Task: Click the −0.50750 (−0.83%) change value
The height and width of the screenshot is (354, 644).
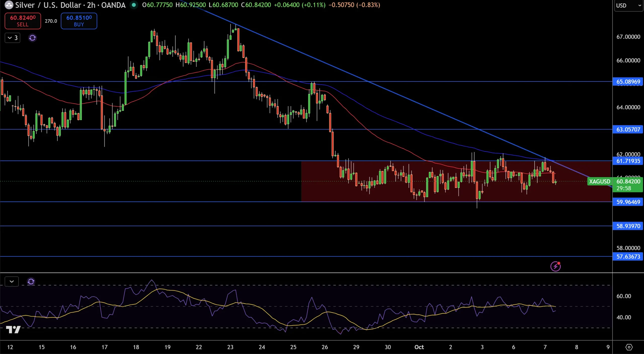Action: [354, 5]
